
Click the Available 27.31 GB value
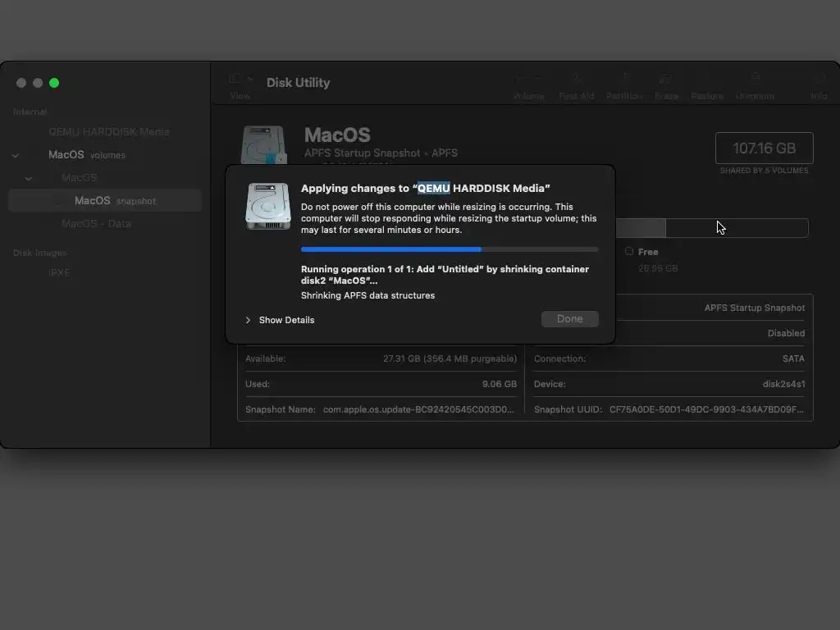tap(450, 359)
